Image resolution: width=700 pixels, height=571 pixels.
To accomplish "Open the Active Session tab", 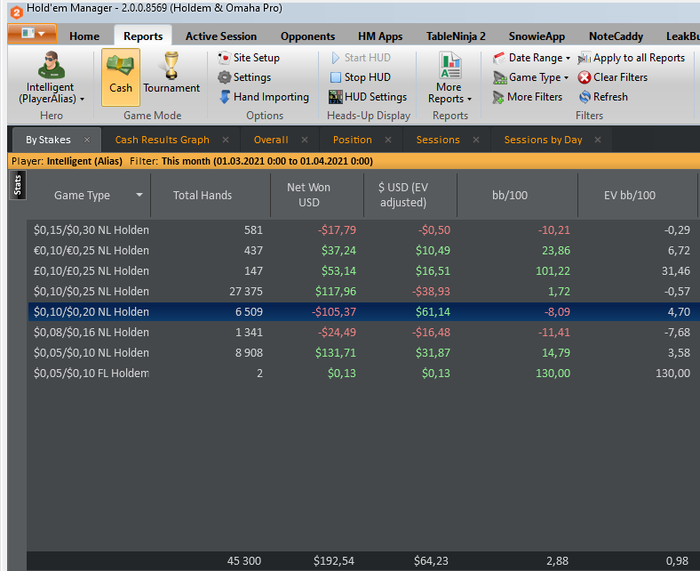I will click(x=221, y=36).
